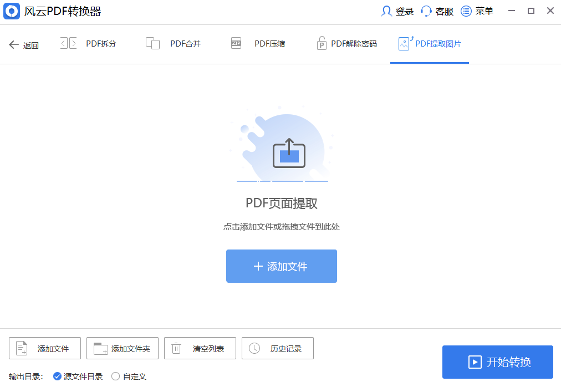Click the bottom 添加文件 button

click(45, 348)
